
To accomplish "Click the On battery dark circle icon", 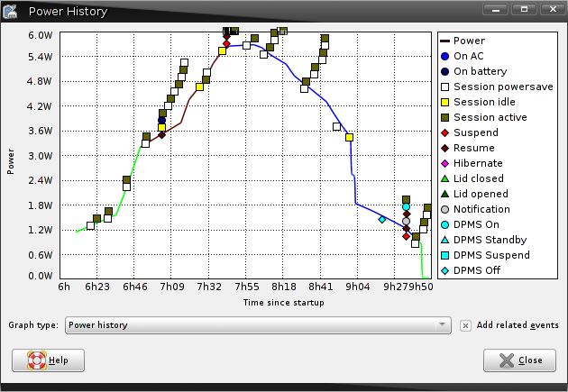I will click(x=444, y=71).
